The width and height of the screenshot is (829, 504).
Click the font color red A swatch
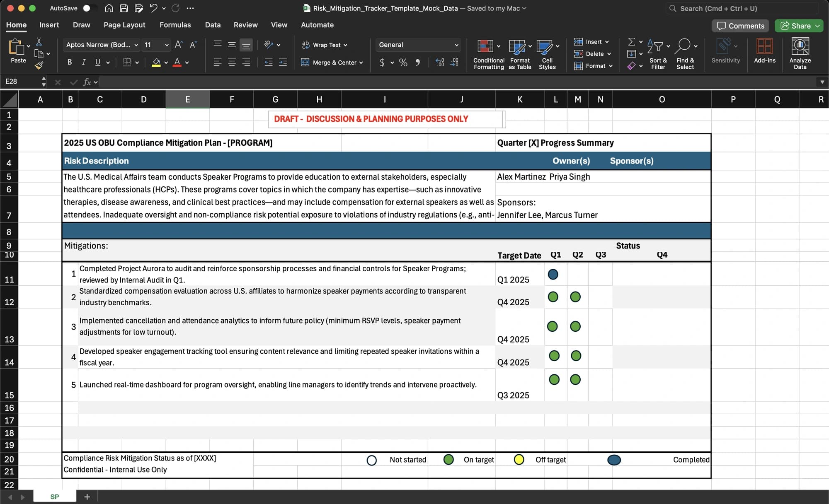tap(177, 63)
